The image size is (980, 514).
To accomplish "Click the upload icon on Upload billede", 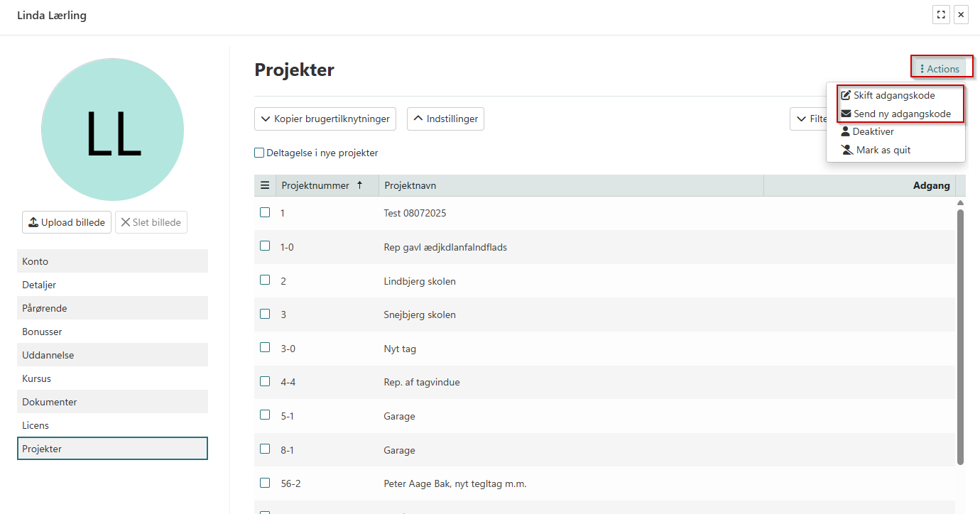I will [x=33, y=222].
